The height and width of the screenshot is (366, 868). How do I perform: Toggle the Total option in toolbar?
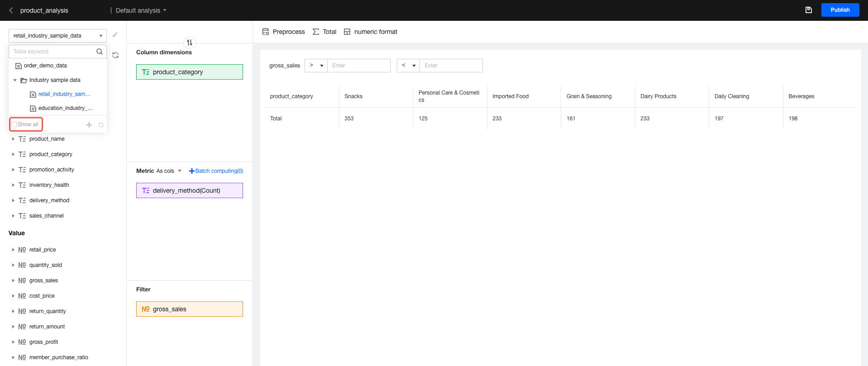coord(324,32)
